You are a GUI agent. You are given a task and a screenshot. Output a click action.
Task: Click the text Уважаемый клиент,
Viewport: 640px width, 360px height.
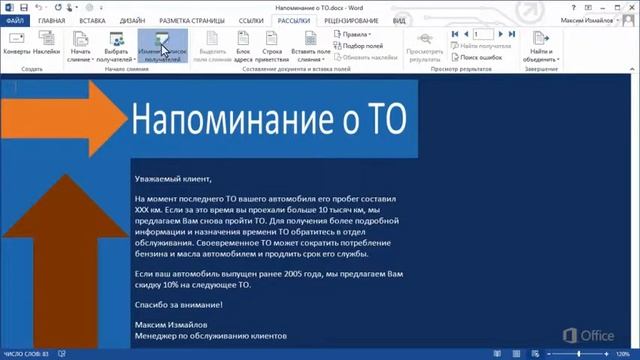pos(173,179)
